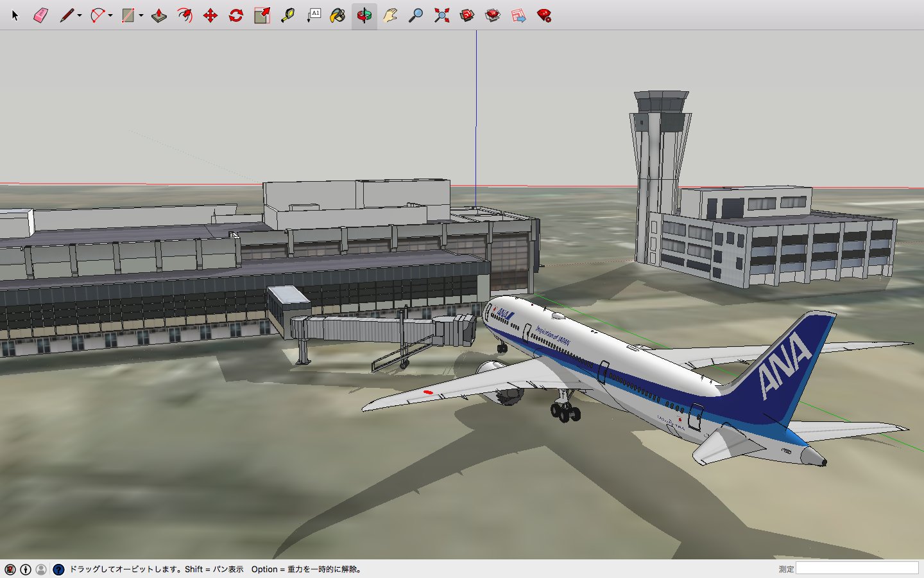Choose the Paint Bucket tool
This screenshot has width=924, height=578.
338,15
